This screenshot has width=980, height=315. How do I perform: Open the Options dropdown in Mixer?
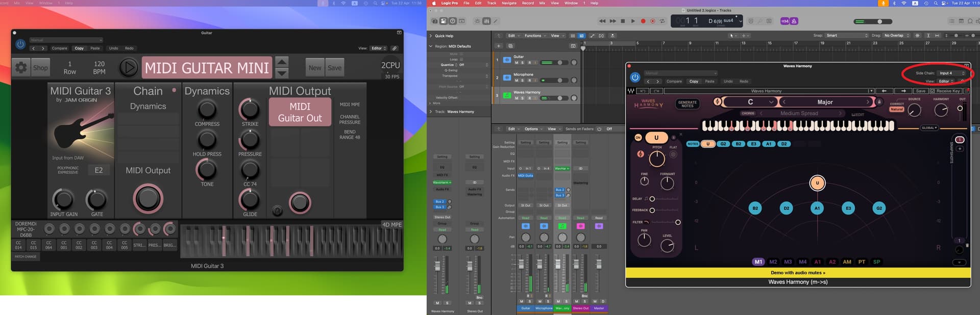pyautogui.click(x=533, y=129)
